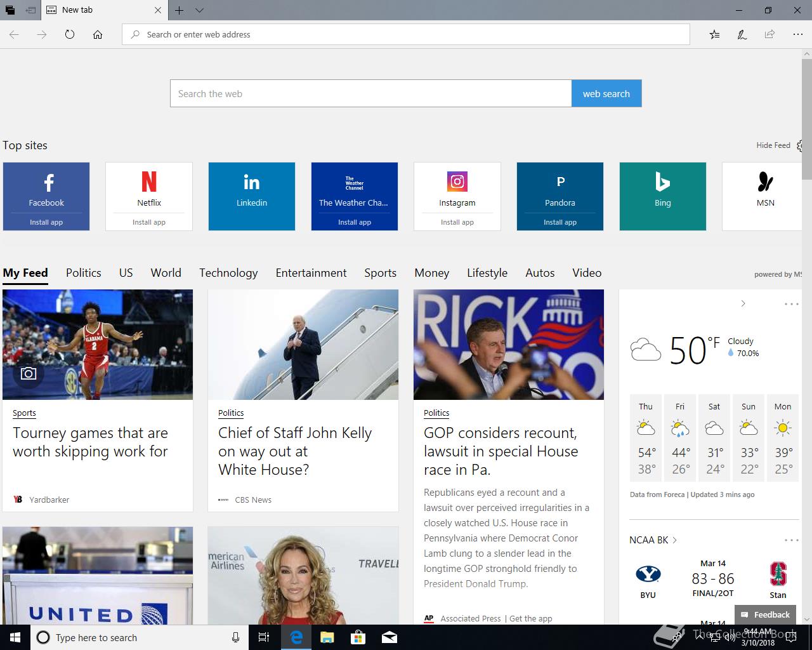This screenshot has width=812, height=650.
Task: Open Tourney games headline
Action: (x=91, y=442)
